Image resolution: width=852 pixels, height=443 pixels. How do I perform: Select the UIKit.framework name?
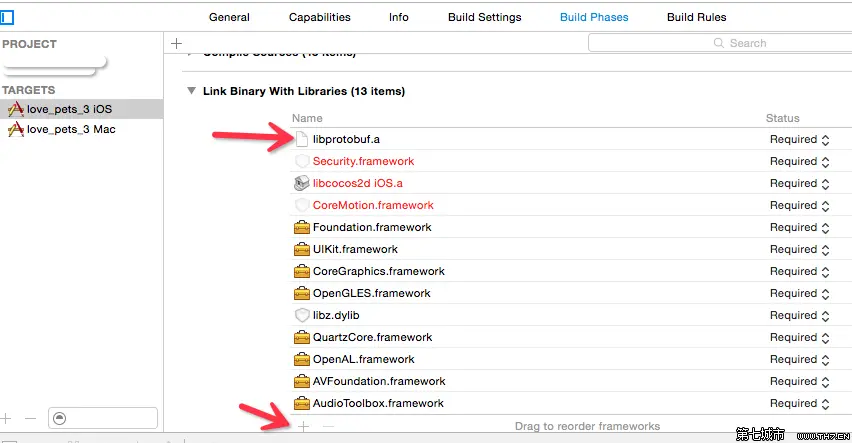click(x=355, y=249)
